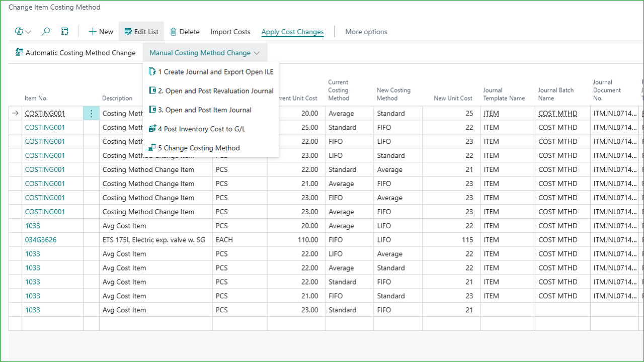Expand the chevron next to the Copilot icon
Screen dimensions: 644x362
28,32
